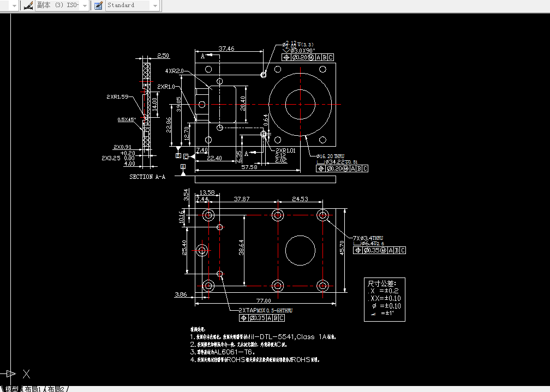Select the 24.53 horizontal dimension
The image size is (550, 392).
[300, 199]
